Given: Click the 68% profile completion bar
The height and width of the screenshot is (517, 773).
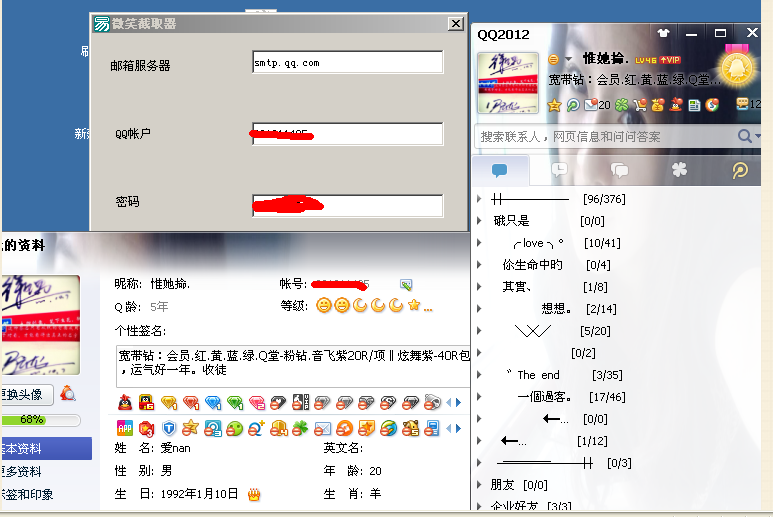Looking at the screenshot, I should tap(41, 420).
